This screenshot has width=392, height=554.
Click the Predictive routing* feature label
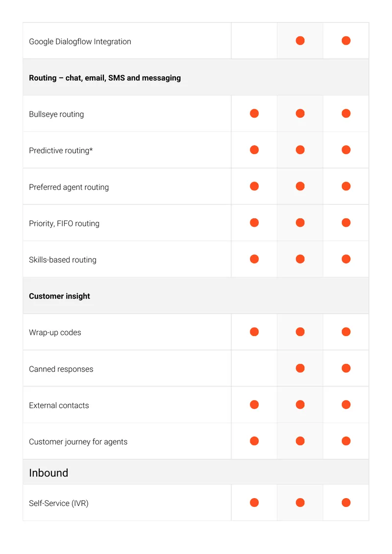click(61, 151)
